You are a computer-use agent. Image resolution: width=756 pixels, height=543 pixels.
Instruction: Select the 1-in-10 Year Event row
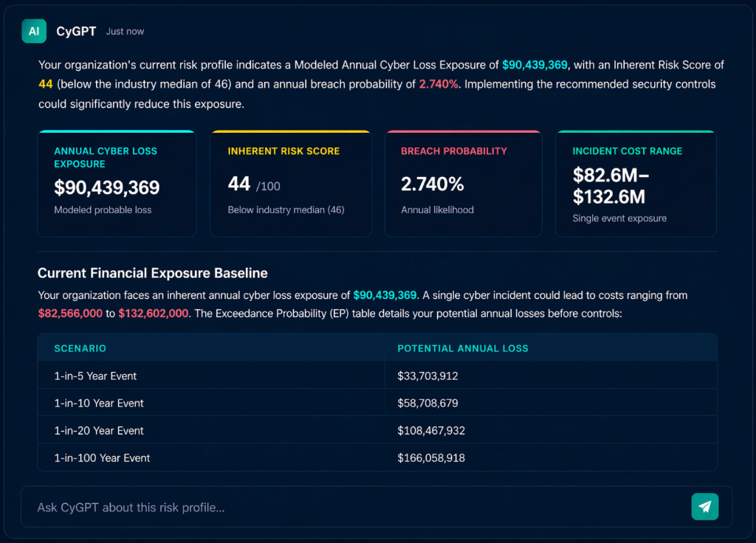click(x=377, y=403)
